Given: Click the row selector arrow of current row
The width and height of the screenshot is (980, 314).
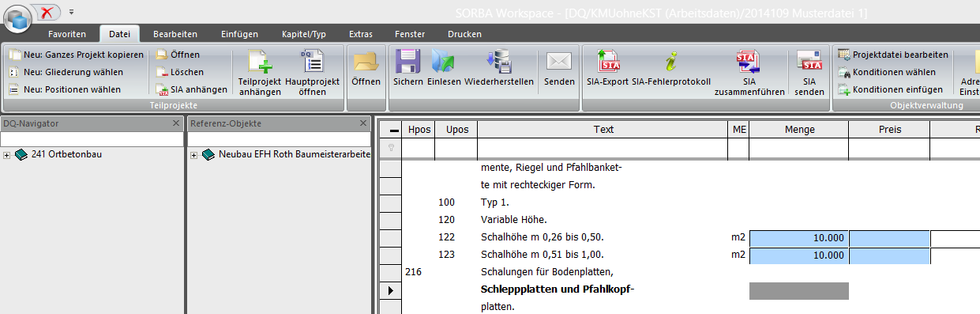Looking at the screenshot, I should click(390, 290).
